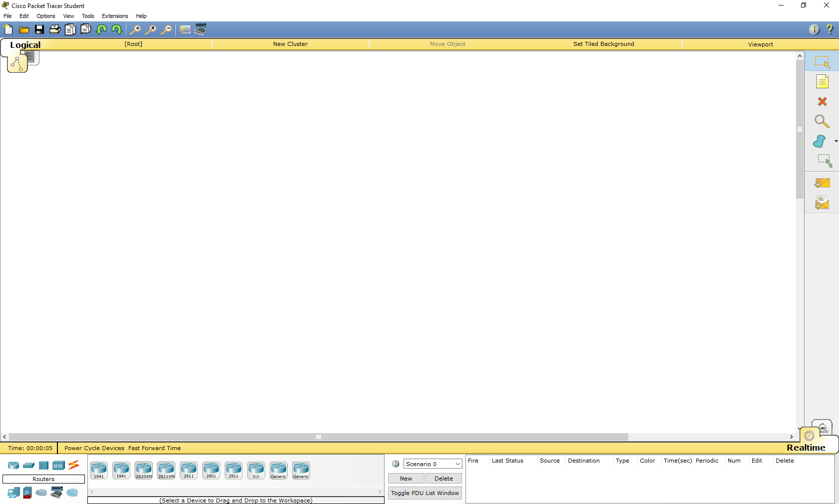Select the Add Simple PDU envelope

(x=822, y=183)
